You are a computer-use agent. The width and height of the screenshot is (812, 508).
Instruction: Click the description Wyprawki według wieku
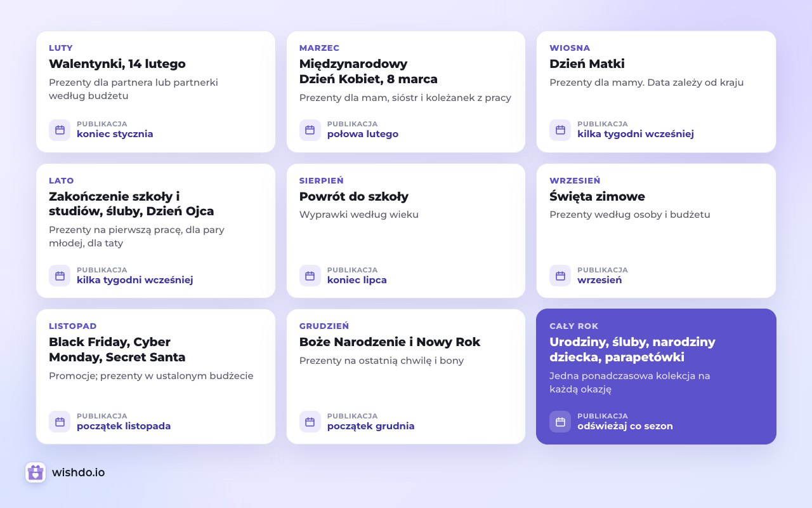click(x=359, y=215)
